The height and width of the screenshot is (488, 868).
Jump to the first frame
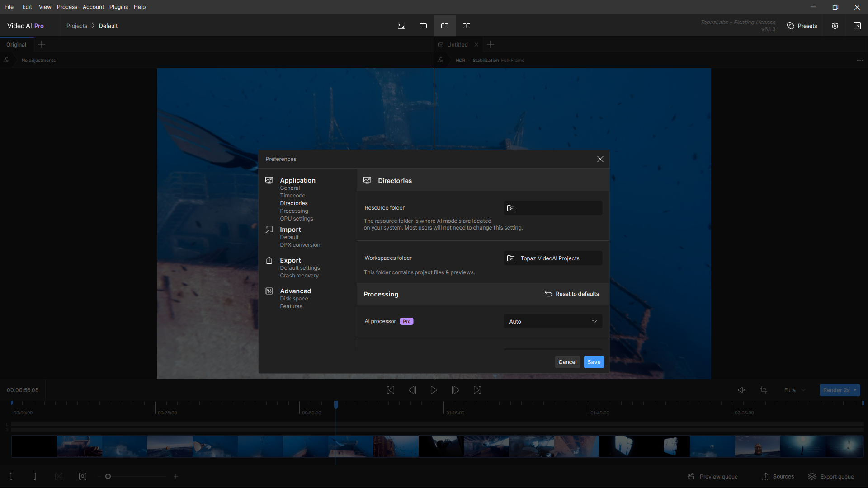(391, 390)
